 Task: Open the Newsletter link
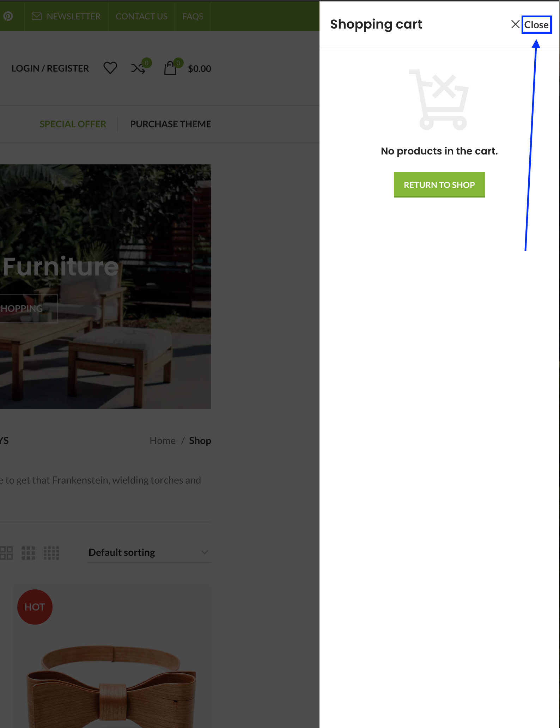click(x=66, y=16)
